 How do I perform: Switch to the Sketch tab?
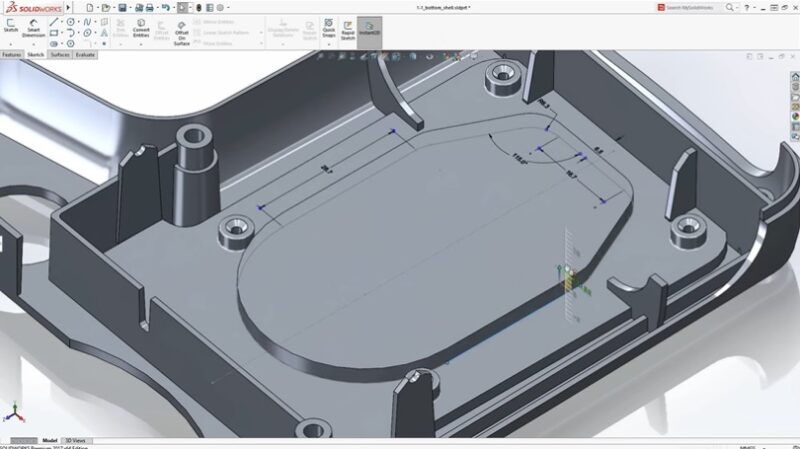coord(36,55)
